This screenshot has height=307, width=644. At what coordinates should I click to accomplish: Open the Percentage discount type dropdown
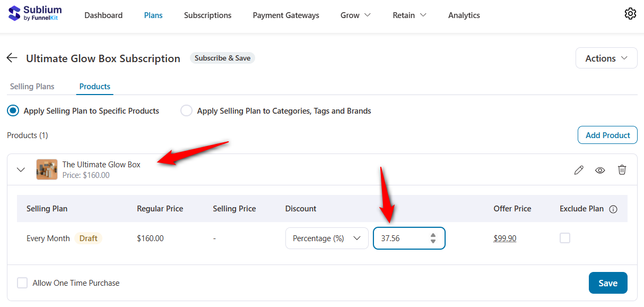[x=327, y=238]
